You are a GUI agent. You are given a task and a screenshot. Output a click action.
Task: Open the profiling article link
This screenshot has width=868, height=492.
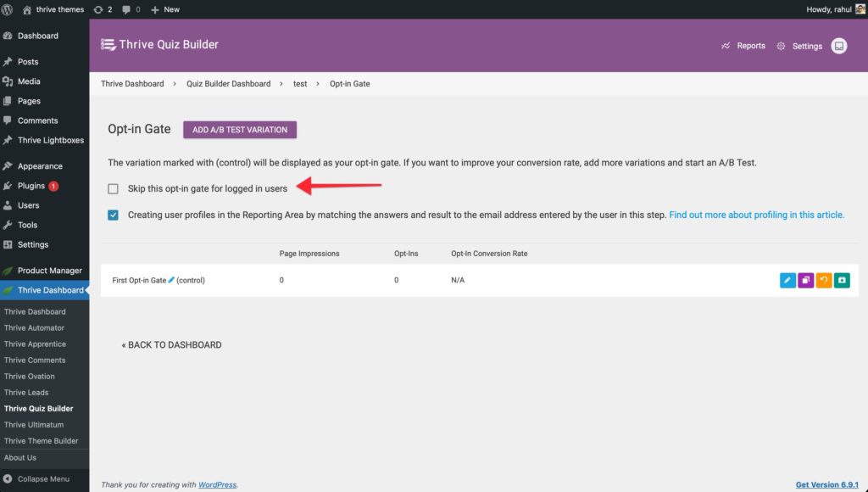[756, 215]
